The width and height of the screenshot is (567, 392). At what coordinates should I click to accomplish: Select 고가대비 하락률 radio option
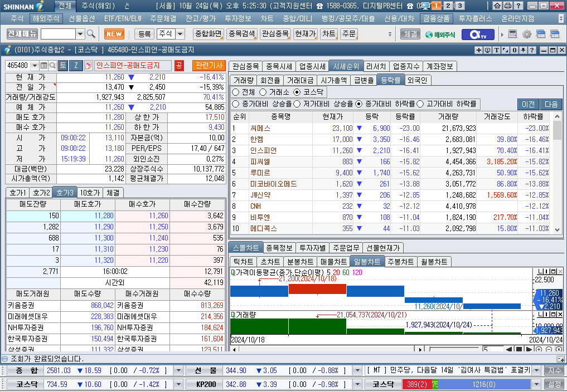[420, 104]
